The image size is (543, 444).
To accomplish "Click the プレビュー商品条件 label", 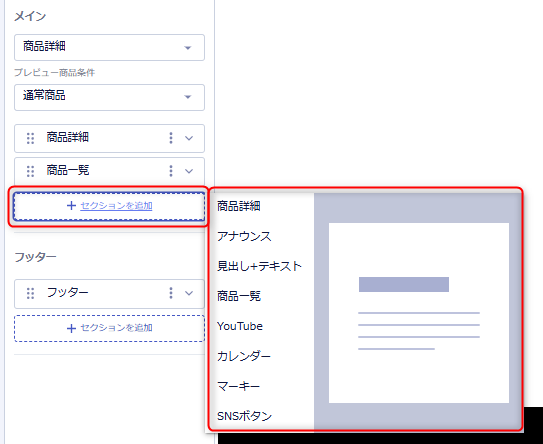I will click(x=54, y=73).
